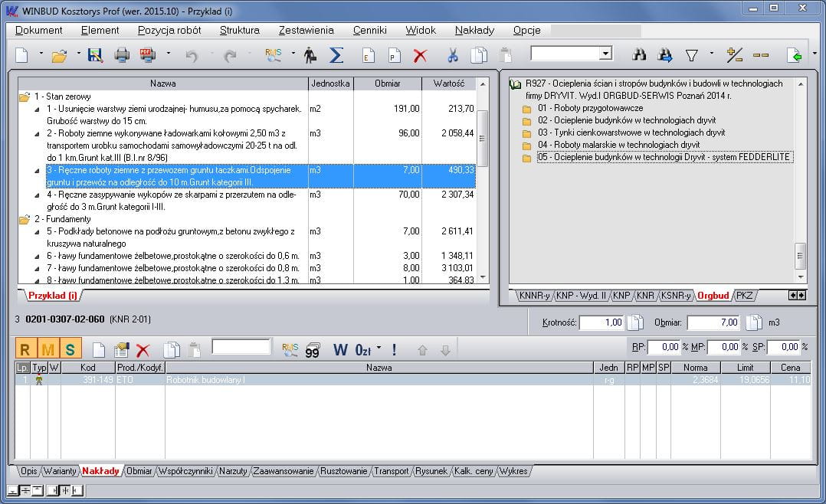The image size is (826, 504).
Task: Click the Sigma summation icon
Action: pos(336,55)
